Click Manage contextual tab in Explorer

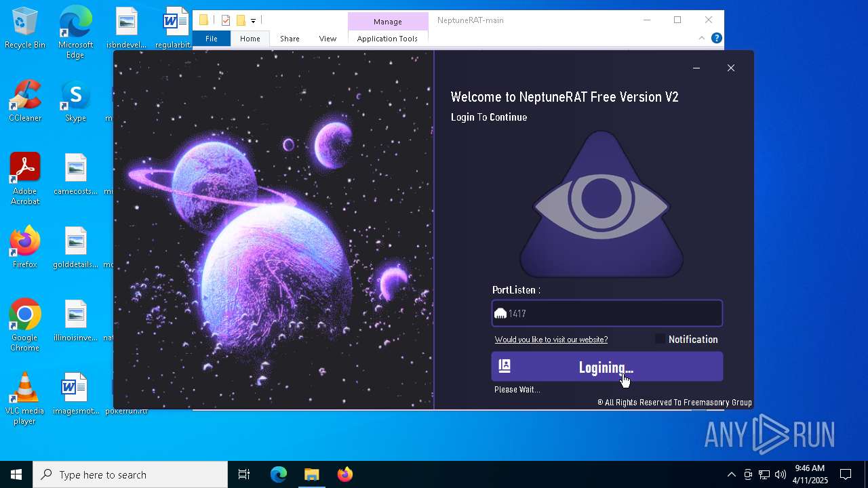[388, 21]
